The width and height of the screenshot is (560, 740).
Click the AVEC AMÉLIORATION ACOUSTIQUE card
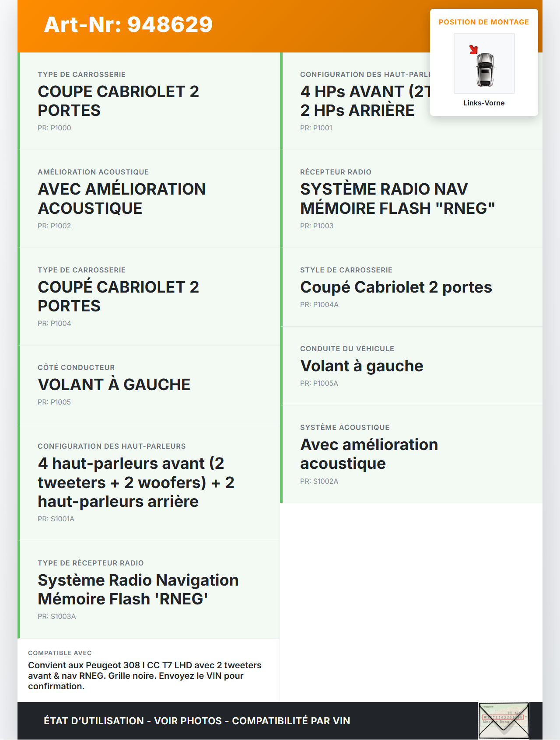pos(149,199)
